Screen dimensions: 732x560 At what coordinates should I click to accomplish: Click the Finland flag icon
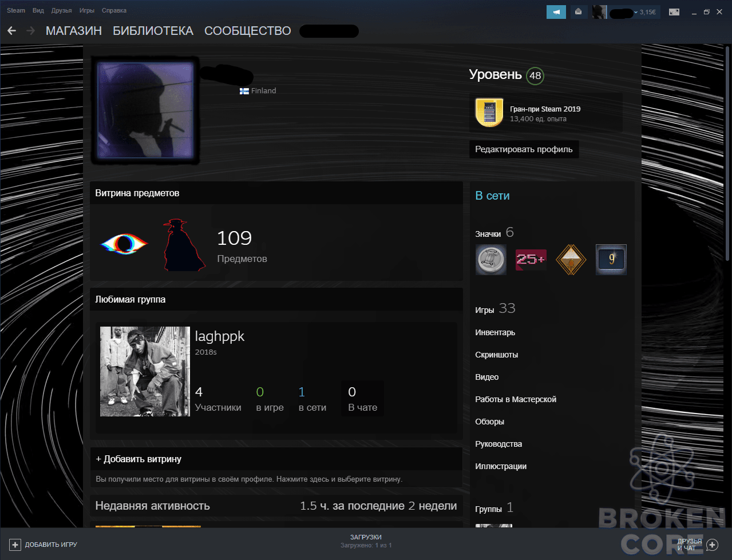coord(244,91)
